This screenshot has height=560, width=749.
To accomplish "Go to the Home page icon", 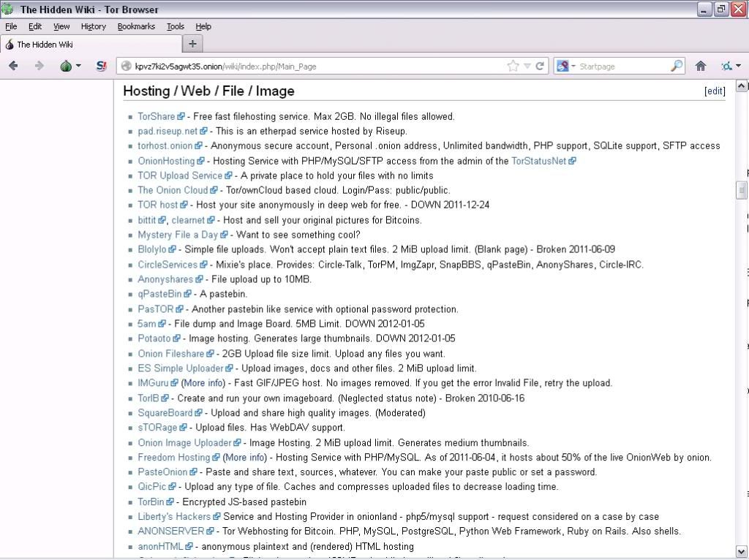I will (x=701, y=66).
